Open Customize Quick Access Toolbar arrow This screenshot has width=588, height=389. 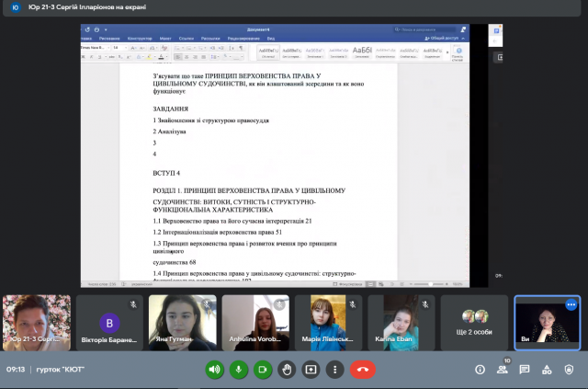click(106, 29)
